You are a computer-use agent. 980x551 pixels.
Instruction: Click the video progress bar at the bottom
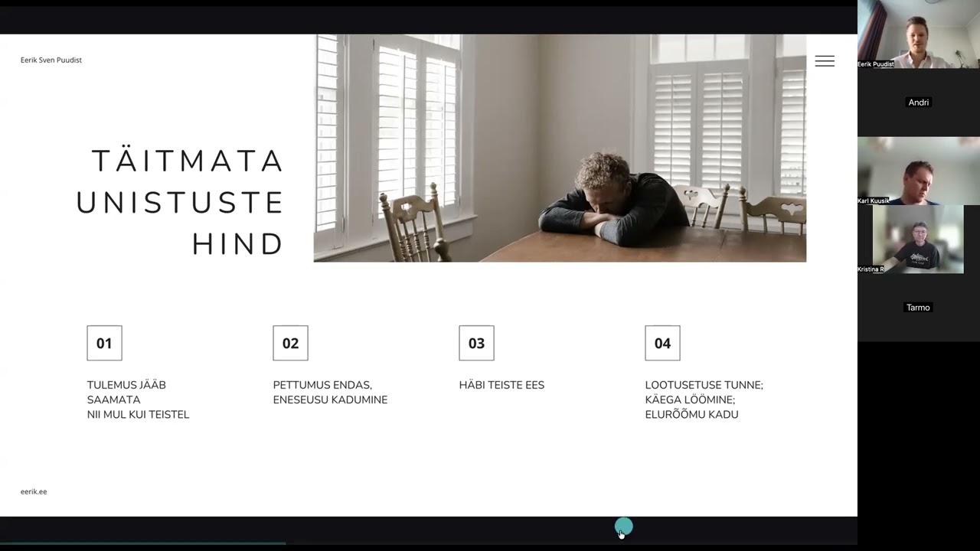429,543
